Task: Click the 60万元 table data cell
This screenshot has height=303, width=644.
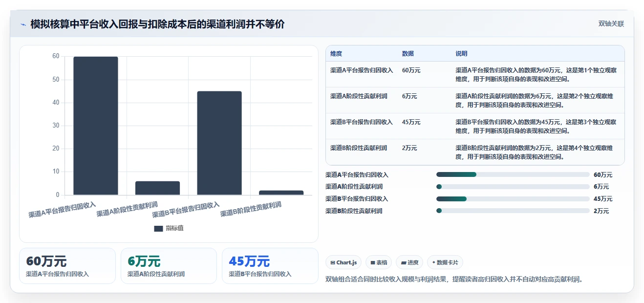Action: tap(411, 70)
